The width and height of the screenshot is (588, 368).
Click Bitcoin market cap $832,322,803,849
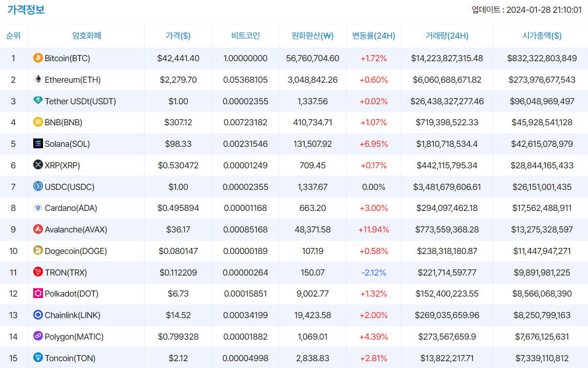click(x=542, y=58)
